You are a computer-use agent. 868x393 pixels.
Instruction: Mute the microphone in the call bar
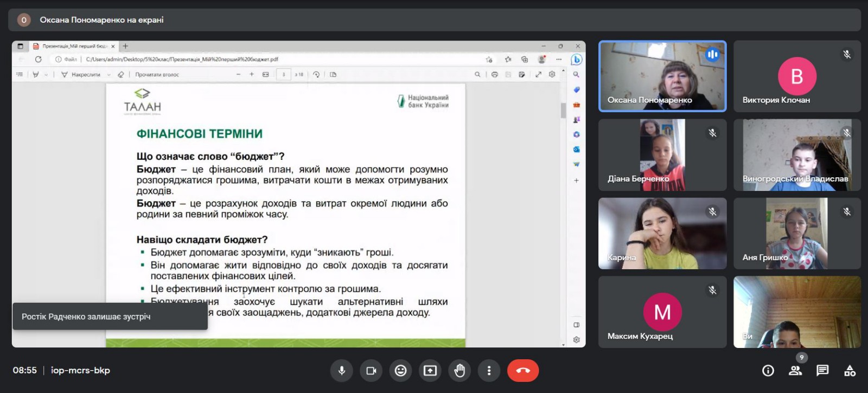click(x=342, y=371)
